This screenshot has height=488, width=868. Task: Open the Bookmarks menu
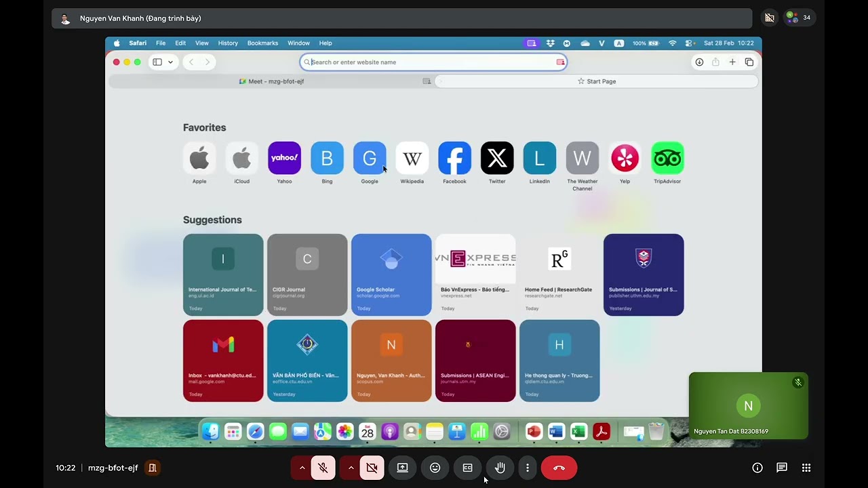coord(262,43)
